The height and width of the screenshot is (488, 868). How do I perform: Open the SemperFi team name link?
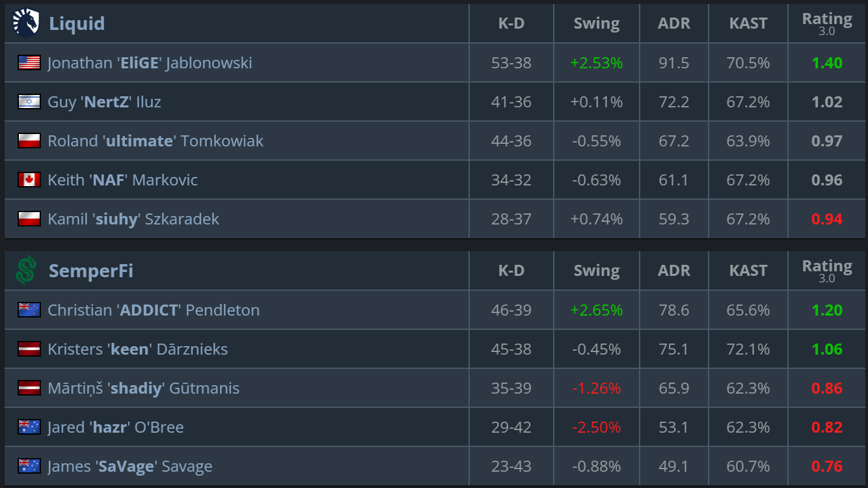(91, 271)
